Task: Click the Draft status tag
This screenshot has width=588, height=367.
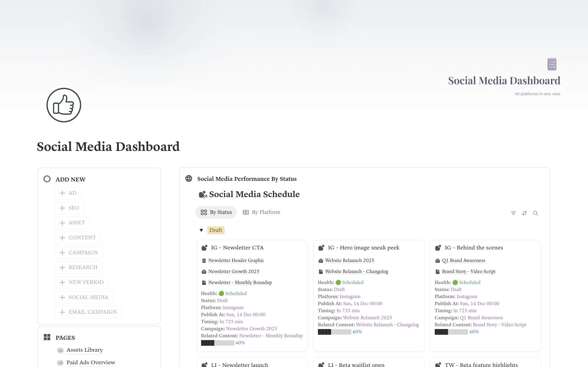Action: (216, 230)
